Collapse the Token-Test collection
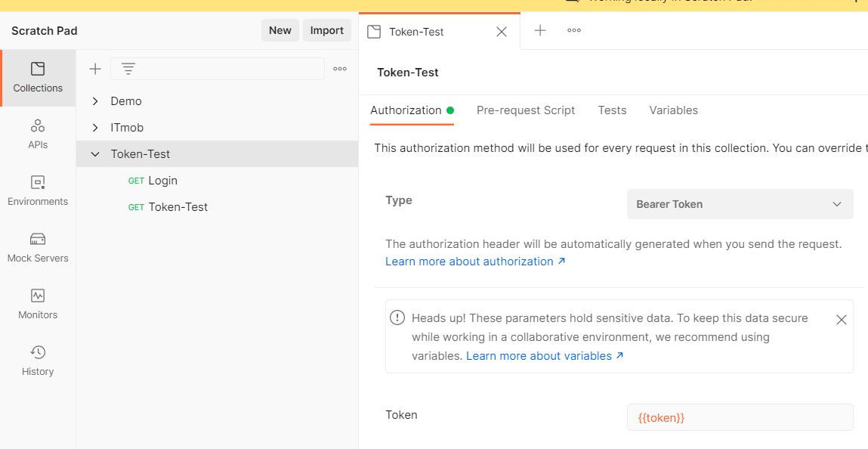 pyautogui.click(x=95, y=154)
